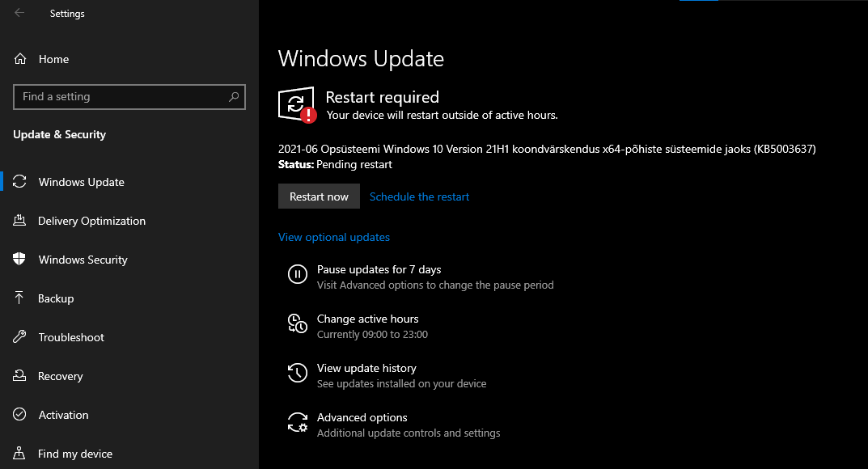Click the restart required status icon

click(297, 104)
